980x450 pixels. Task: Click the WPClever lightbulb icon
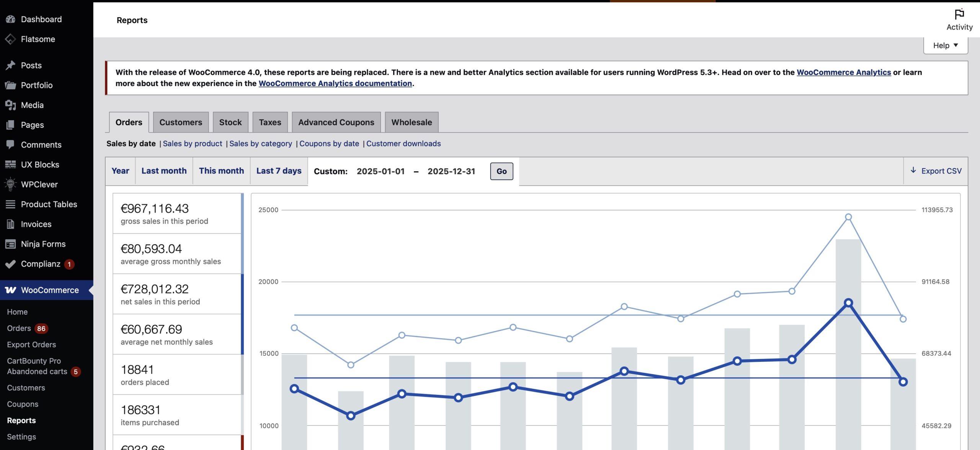[10, 184]
